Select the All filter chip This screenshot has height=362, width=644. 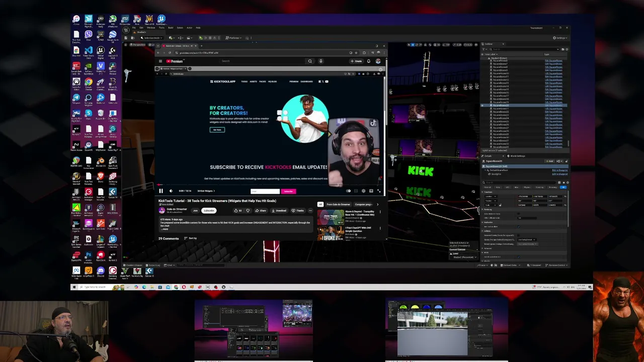(x=320, y=204)
